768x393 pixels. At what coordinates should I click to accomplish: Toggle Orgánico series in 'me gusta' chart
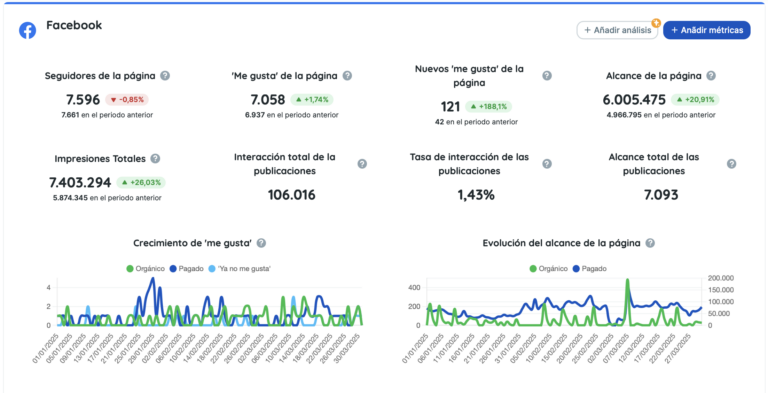[x=144, y=269]
